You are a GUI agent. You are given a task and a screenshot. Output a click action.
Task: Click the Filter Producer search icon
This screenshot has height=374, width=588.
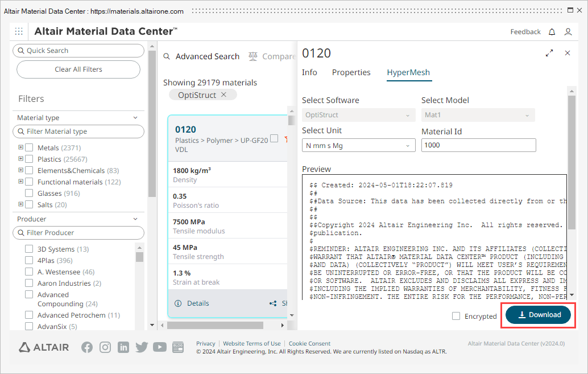pos(21,233)
